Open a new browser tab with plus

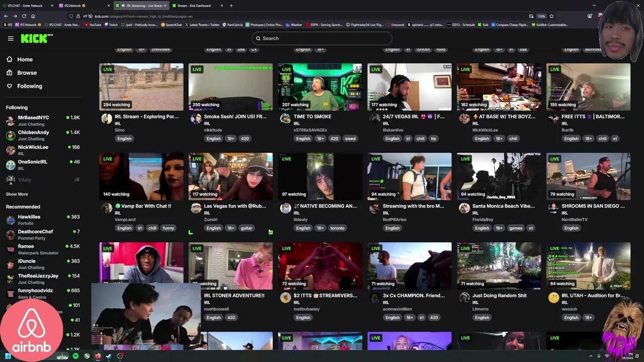[x=231, y=6]
